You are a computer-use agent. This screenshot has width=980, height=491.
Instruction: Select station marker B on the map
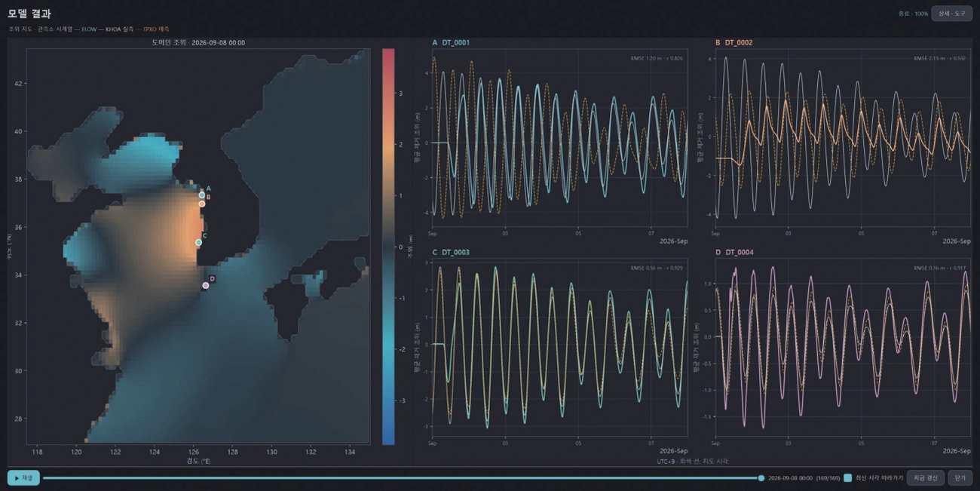(202, 204)
